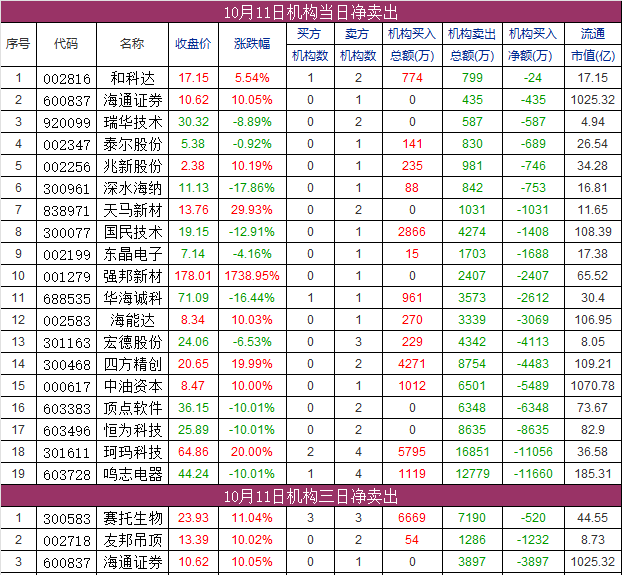Select the 收盘价 column header
Image resolution: width=622 pixels, height=575 pixels.
coord(193,44)
